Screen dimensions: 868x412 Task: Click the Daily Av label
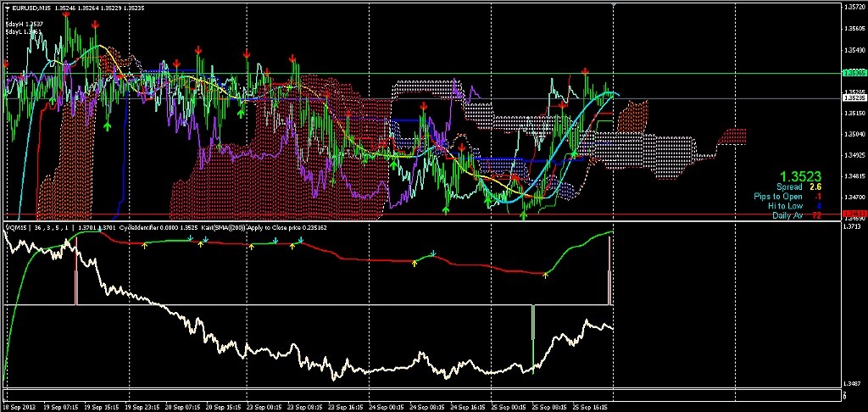point(787,215)
